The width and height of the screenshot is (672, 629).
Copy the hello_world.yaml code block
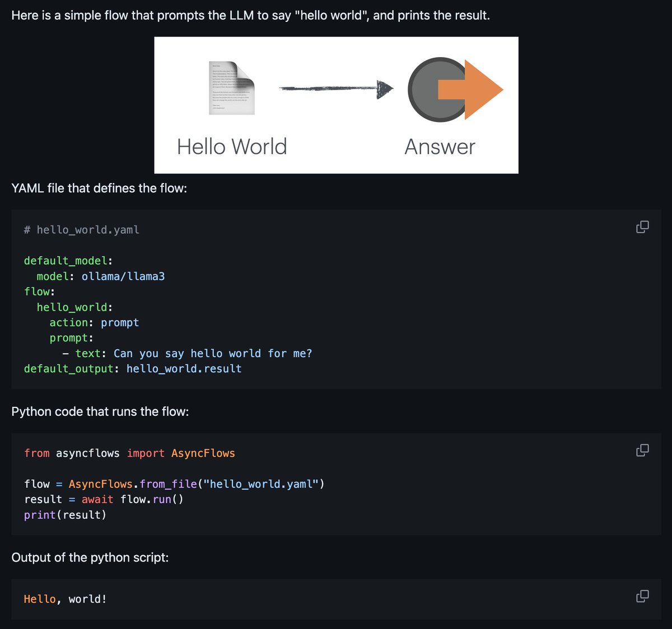[x=642, y=227]
